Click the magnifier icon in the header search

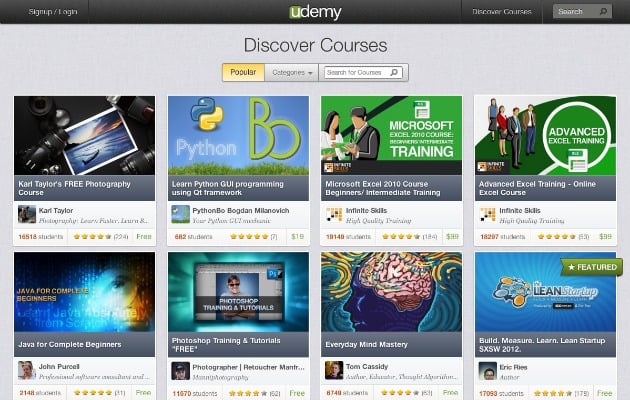(603, 11)
